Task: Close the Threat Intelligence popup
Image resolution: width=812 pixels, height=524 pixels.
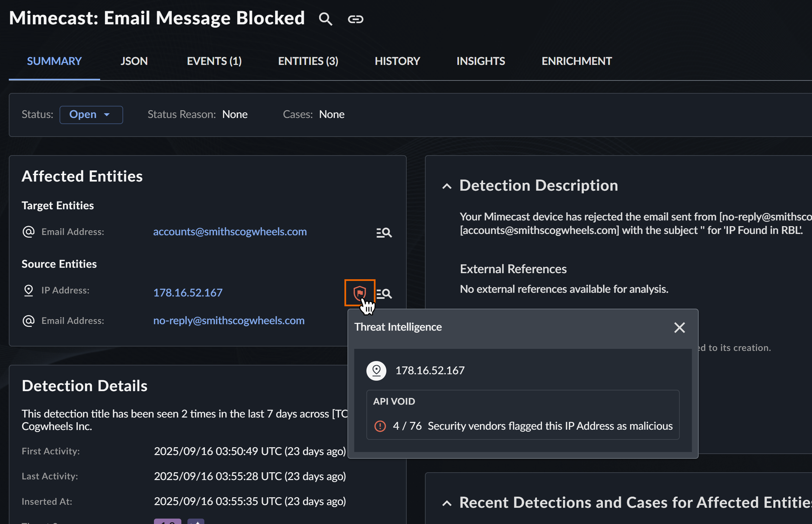Action: click(679, 327)
